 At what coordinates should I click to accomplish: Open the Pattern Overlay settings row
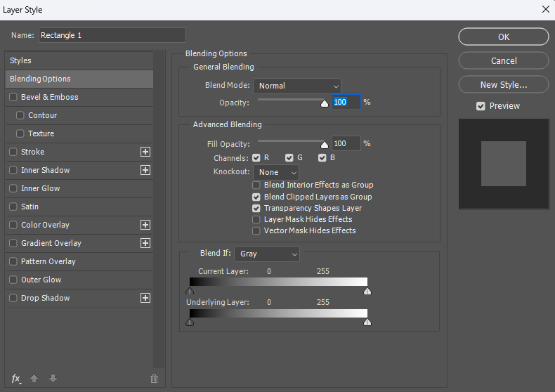coord(79,261)
